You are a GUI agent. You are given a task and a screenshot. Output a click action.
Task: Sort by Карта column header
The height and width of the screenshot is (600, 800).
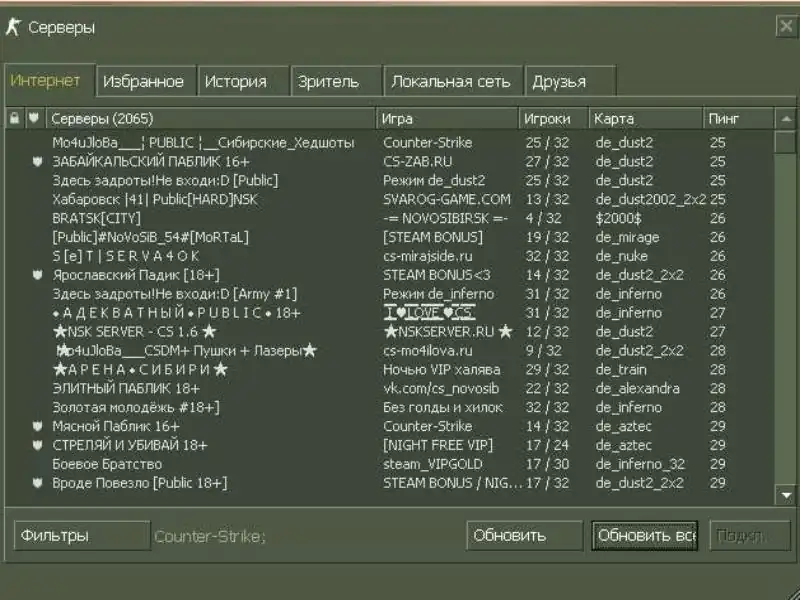coord(646,118)
